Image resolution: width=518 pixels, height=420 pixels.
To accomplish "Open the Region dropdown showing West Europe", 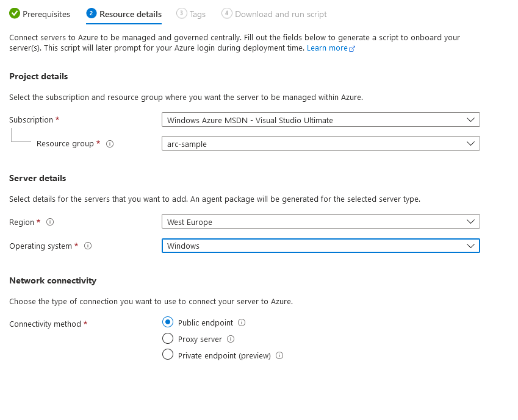I will point(321,221).
